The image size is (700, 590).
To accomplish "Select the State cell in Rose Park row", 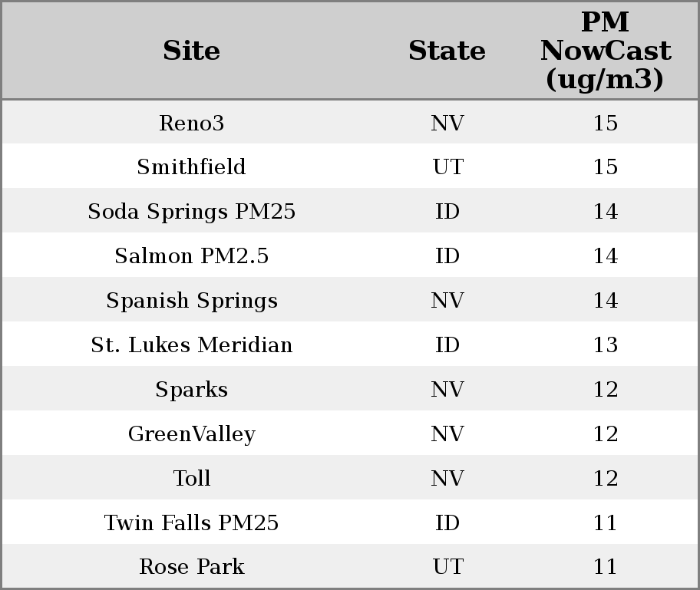I will point(447,567).
